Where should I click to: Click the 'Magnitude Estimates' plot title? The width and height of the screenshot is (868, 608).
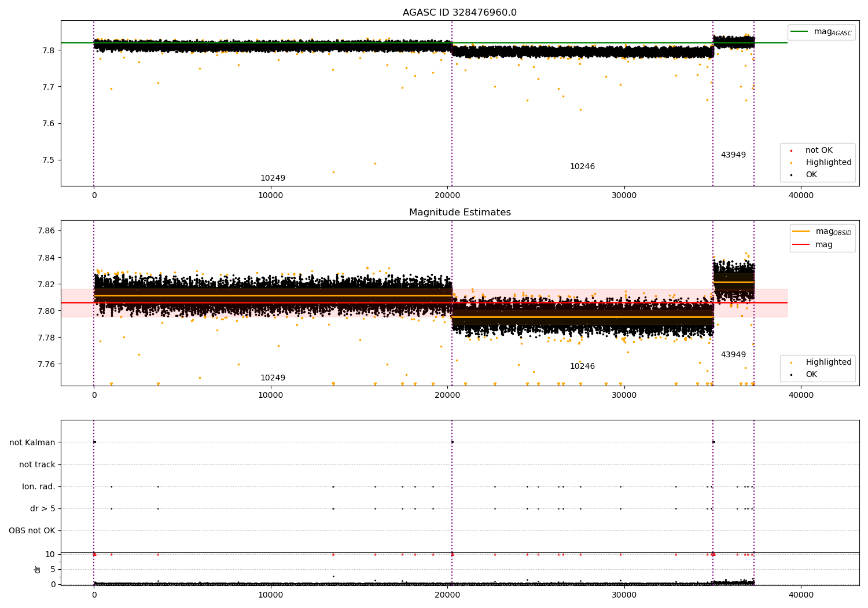coord(459,213)
